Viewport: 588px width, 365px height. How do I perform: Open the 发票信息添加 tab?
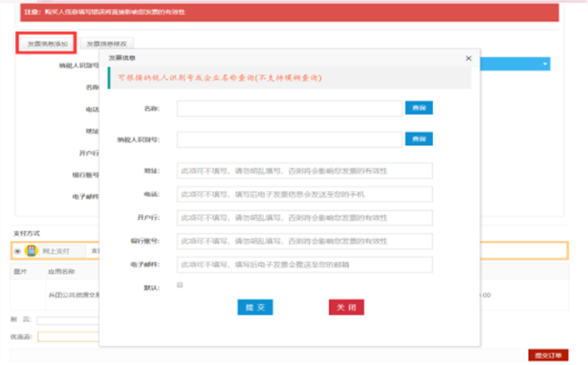(x=47, y=42)
